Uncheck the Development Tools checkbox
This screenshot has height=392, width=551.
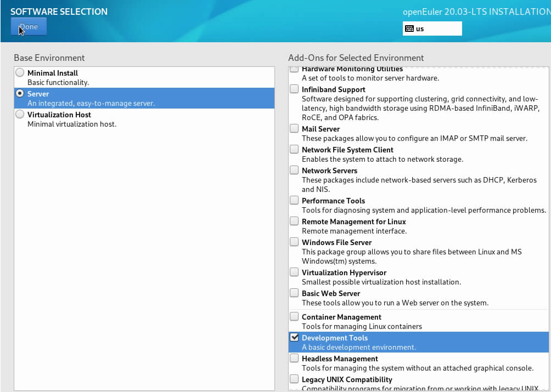click(x=294, y=337)
